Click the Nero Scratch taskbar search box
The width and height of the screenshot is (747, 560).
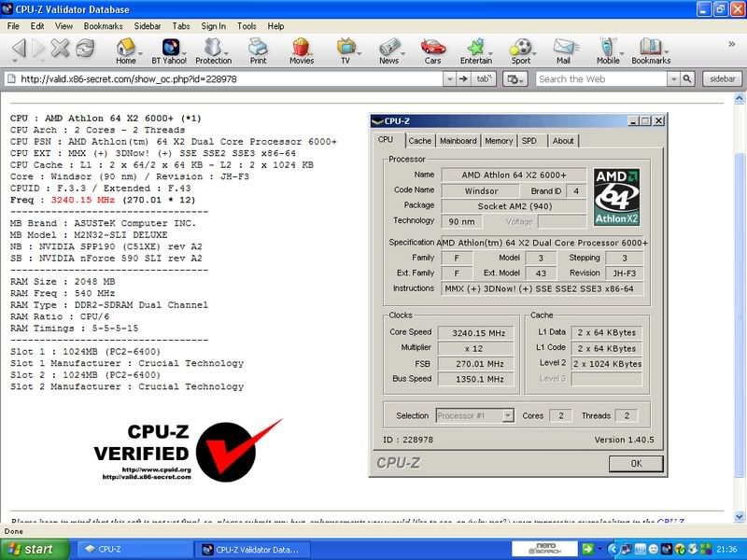tap(545, 549)
